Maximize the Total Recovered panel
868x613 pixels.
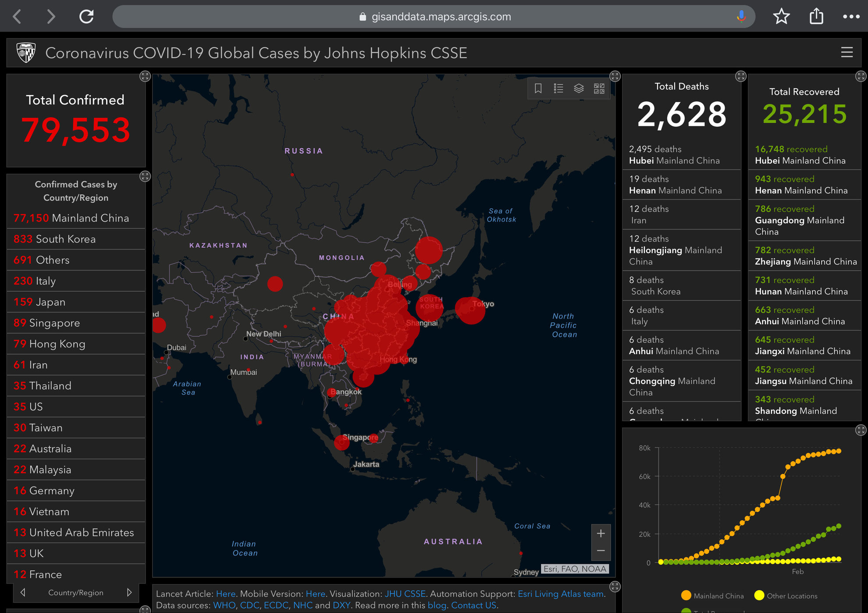click(x=861, y=76)
